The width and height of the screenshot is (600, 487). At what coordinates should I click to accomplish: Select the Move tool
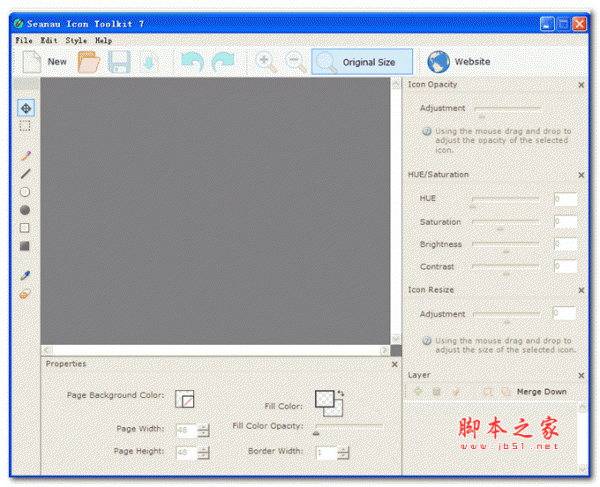[26, 108]
